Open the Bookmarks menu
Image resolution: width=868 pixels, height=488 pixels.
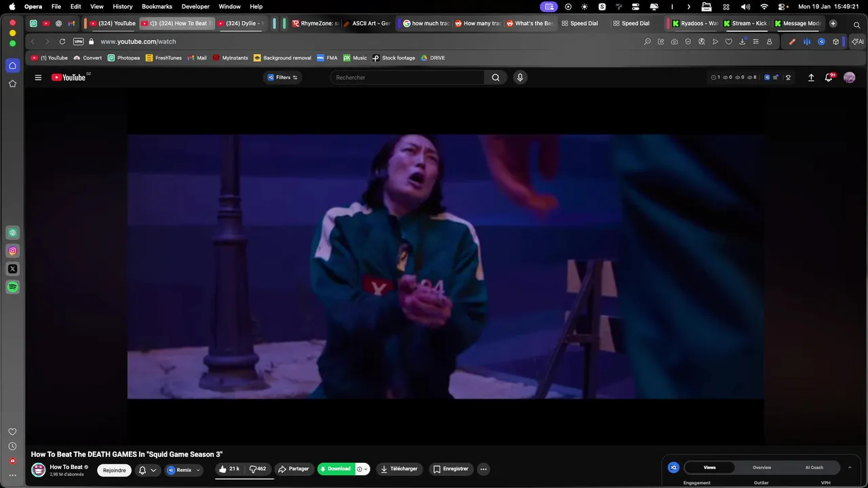coord(157,6)
